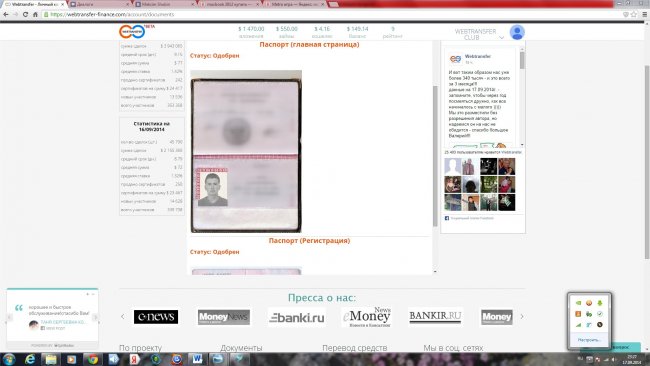
Task: Open the BANKIR.RU press logo
Action: click(x=435, y=316)
